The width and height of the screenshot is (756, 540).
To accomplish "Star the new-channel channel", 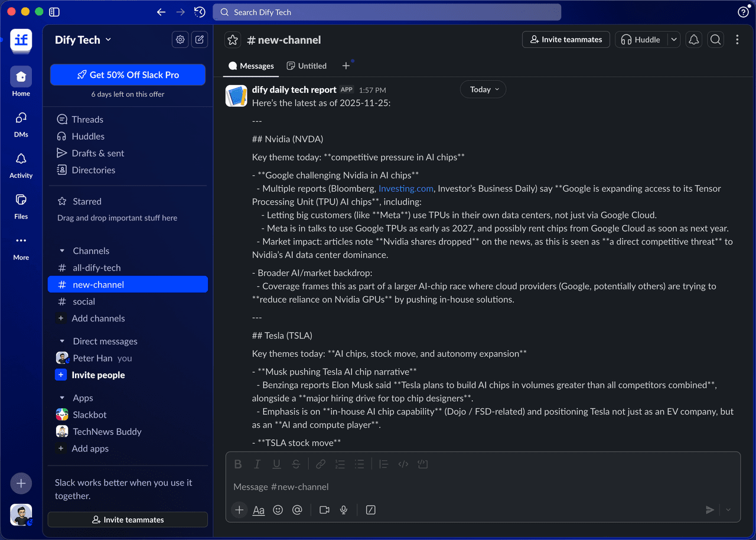I will click(x=233, y=40).
